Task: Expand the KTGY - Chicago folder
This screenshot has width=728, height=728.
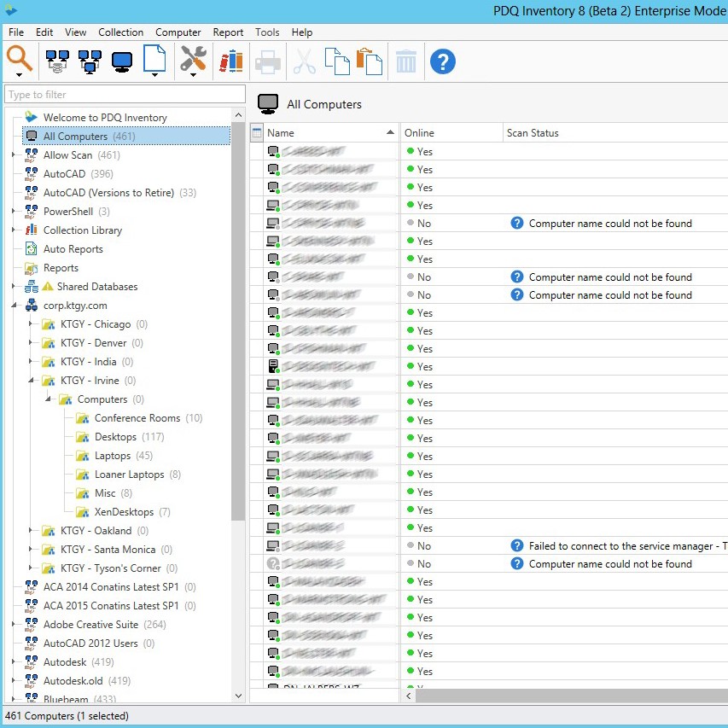Action: click(x=31, y=323)
